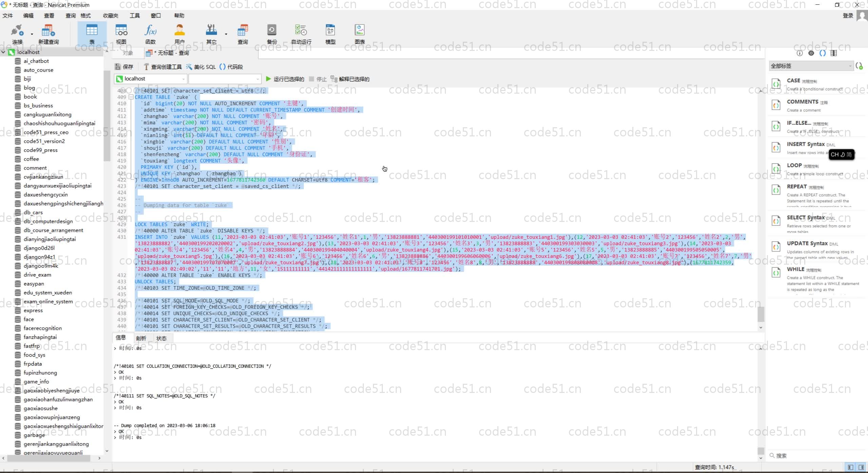Screen dimensions: 868x473
Task: Open the 图表 charts icon
Action: 359,34
